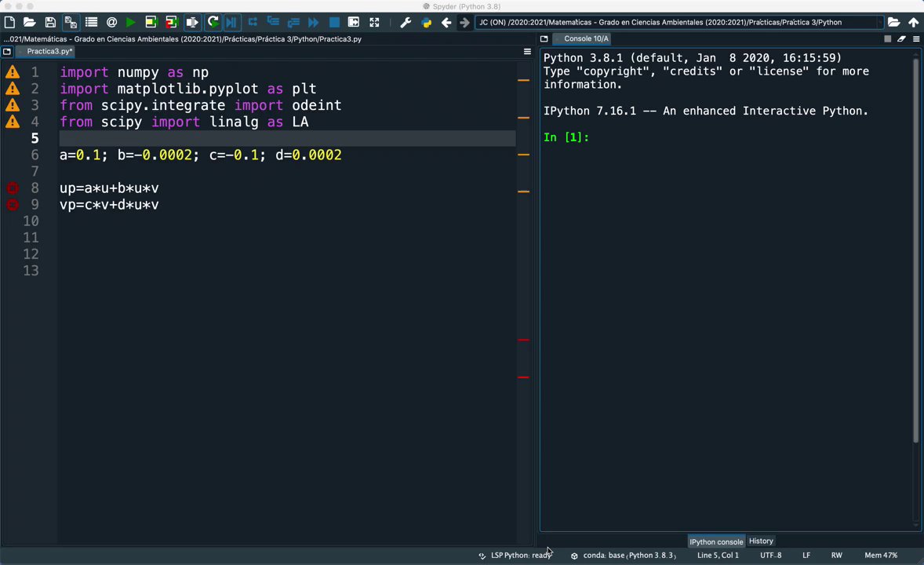
Task: Open the file switcher list icon
Action: pos(91,23)
